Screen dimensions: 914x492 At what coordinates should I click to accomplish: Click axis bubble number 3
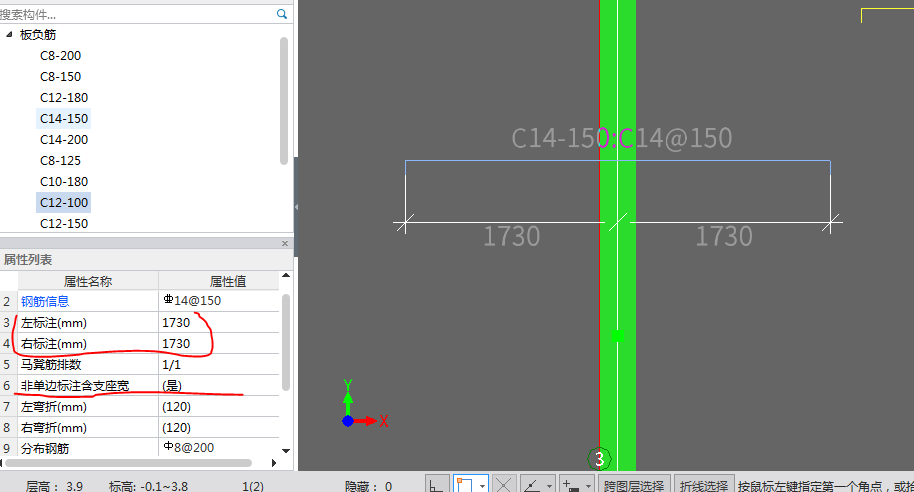pos(599,459)
